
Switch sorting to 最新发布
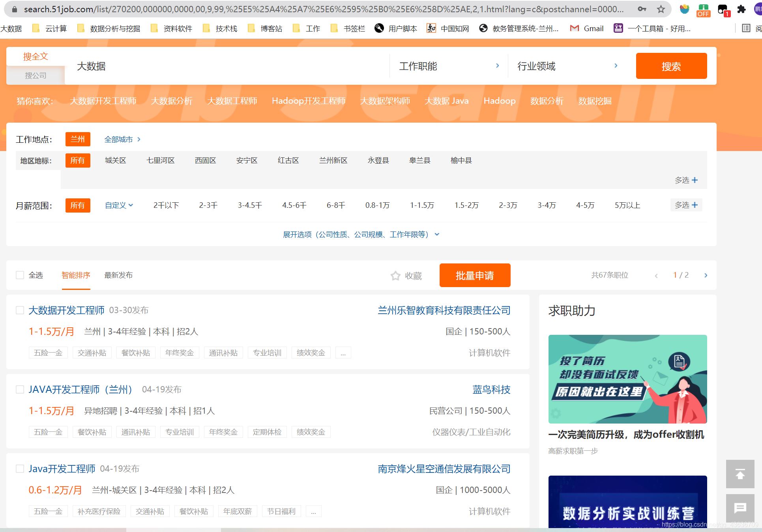coord(118,275)
